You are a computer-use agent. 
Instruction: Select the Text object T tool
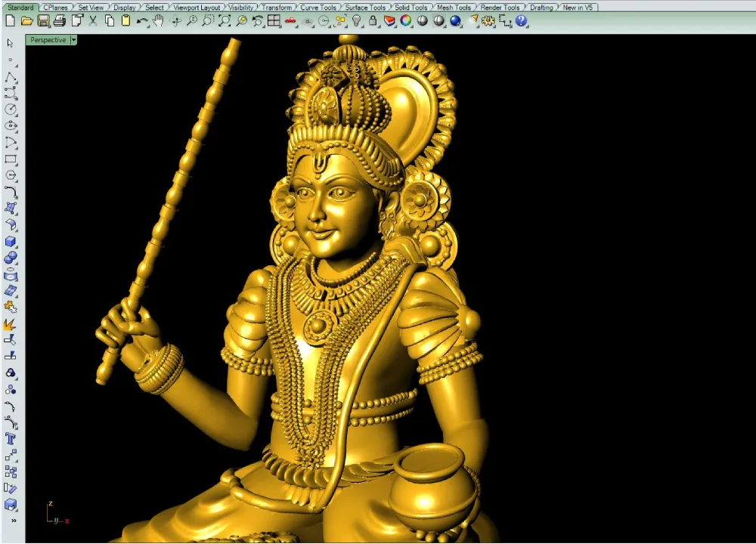click(x=11, y=439)
